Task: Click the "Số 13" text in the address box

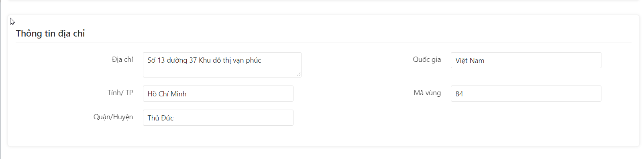Action: point(156,60)
